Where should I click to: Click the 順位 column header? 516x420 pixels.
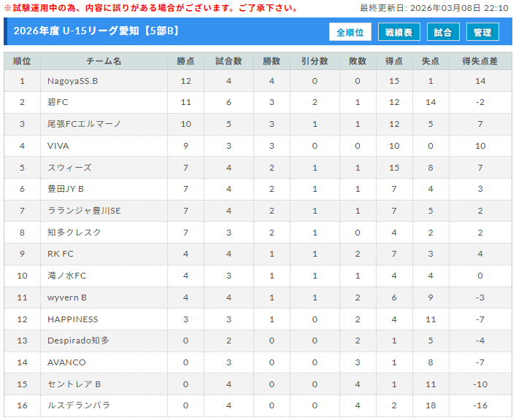(22, 61)
